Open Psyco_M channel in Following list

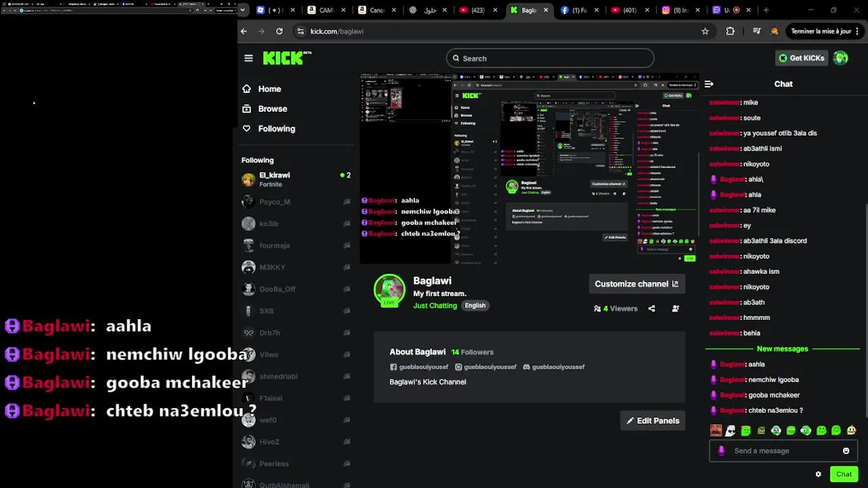(296, 202)
